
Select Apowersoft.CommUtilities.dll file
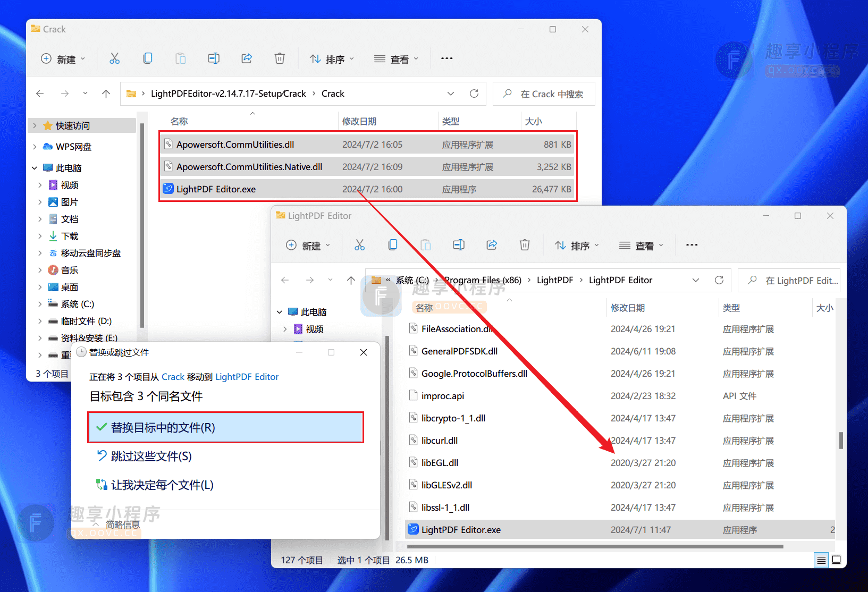tap(367, 145)
